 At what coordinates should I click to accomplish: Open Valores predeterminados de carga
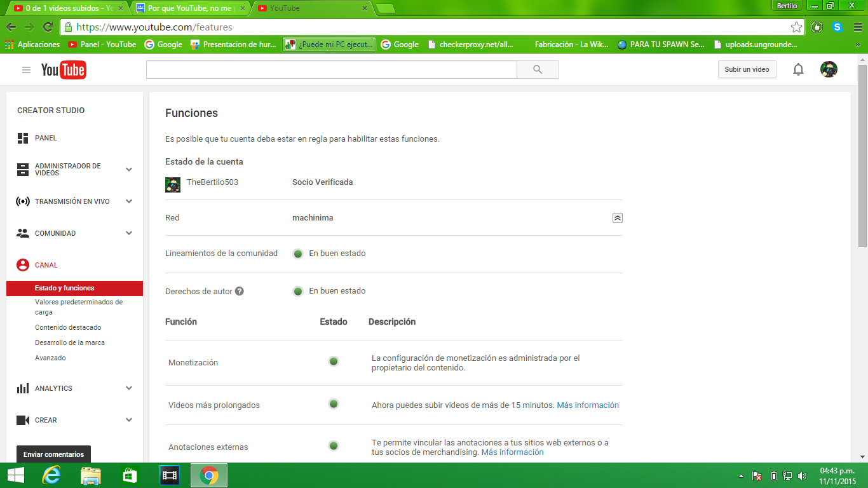pyautogui.click(x=79, y=308)
